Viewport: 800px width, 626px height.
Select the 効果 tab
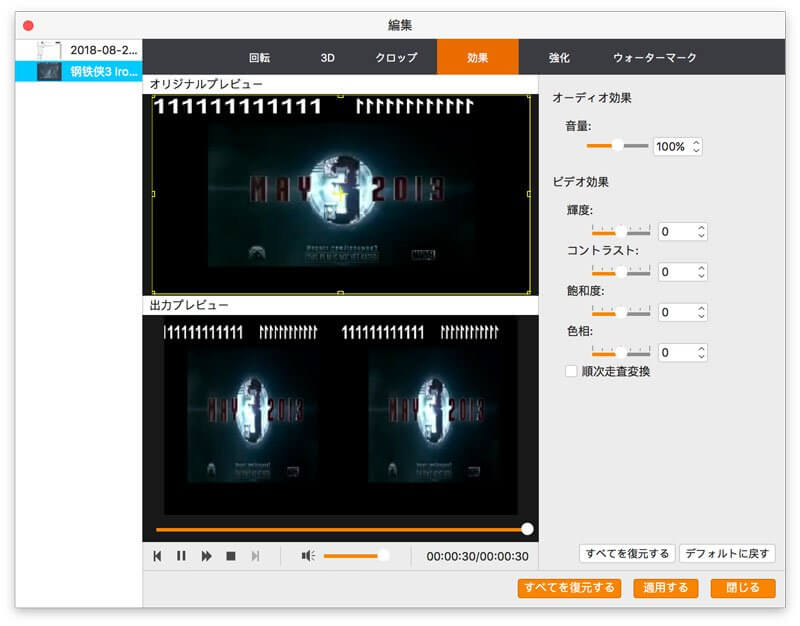point(478,57)
